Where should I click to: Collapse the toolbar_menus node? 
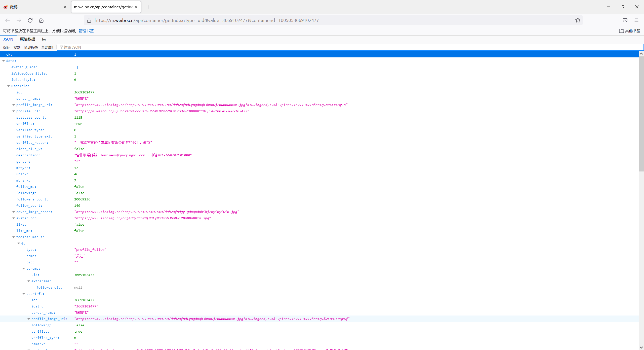[14, 237]
